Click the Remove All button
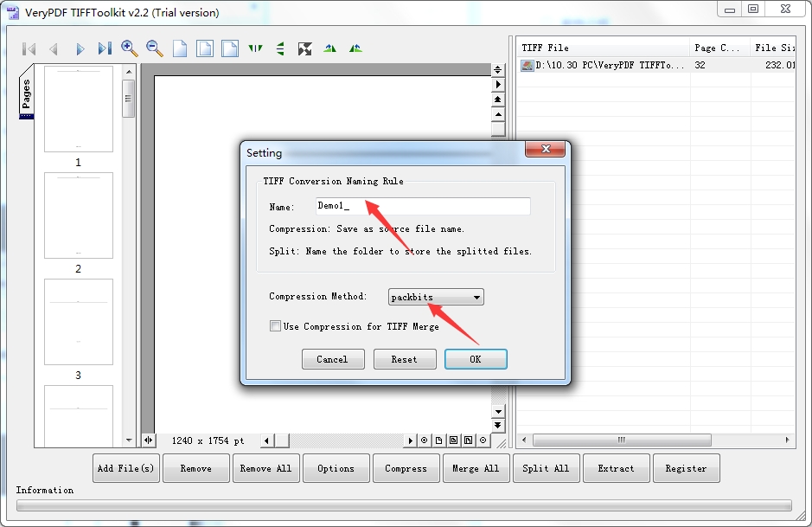This screenshot has height=527, width=812. click(266, 468)
